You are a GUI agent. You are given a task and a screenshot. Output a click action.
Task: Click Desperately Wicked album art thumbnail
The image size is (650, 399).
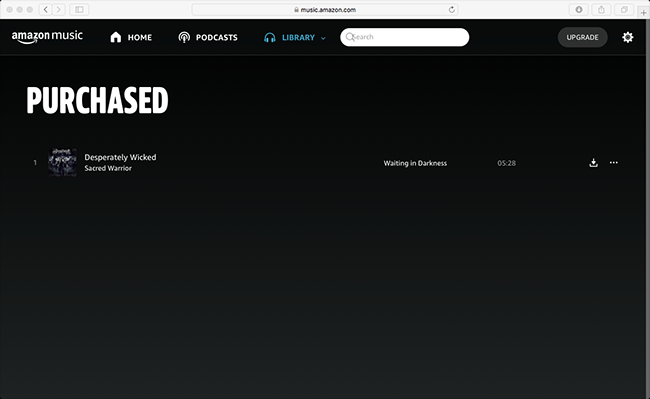[63, 162]
